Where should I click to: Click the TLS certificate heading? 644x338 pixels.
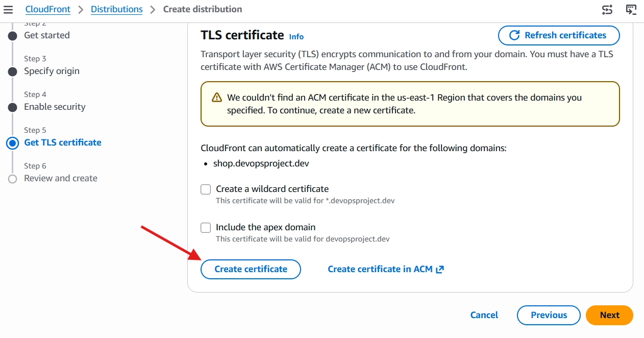click(242, 35)
